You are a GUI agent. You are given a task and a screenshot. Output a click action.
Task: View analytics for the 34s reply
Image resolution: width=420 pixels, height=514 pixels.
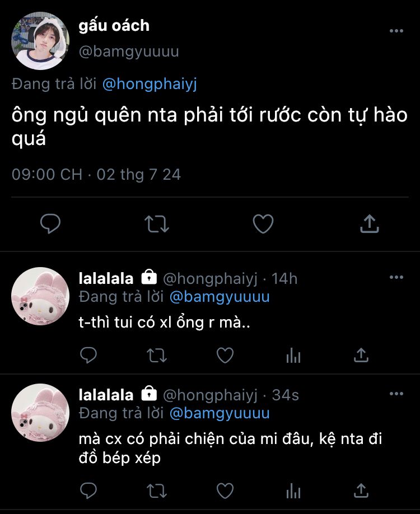coord(293,491)
